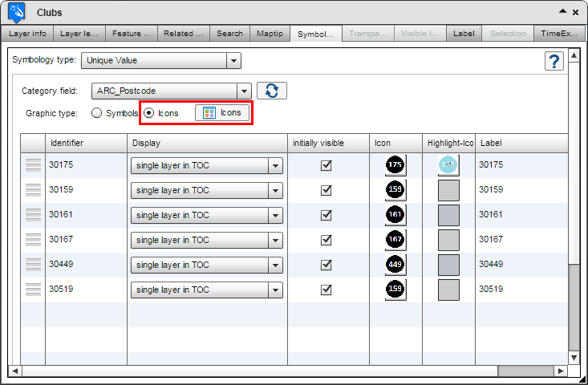Click the Icon column header

click(x=396, y=143)
